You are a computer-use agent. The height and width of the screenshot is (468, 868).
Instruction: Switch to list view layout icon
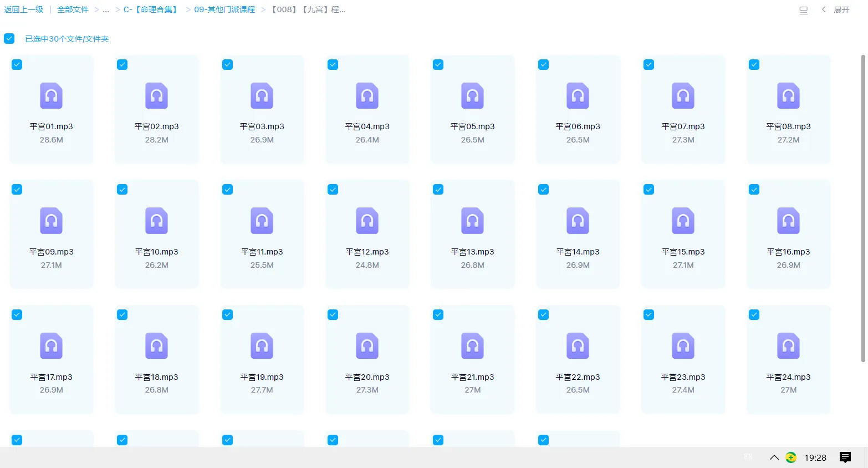click(x=803, y=10)
